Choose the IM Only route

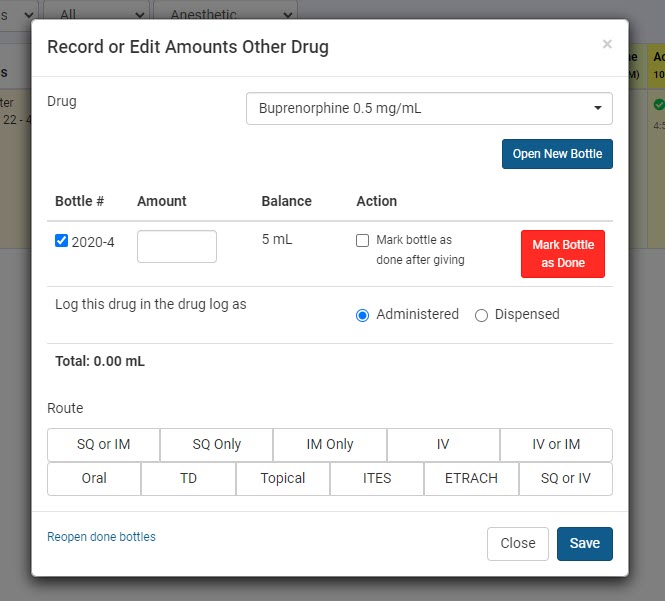coord(330,445)
